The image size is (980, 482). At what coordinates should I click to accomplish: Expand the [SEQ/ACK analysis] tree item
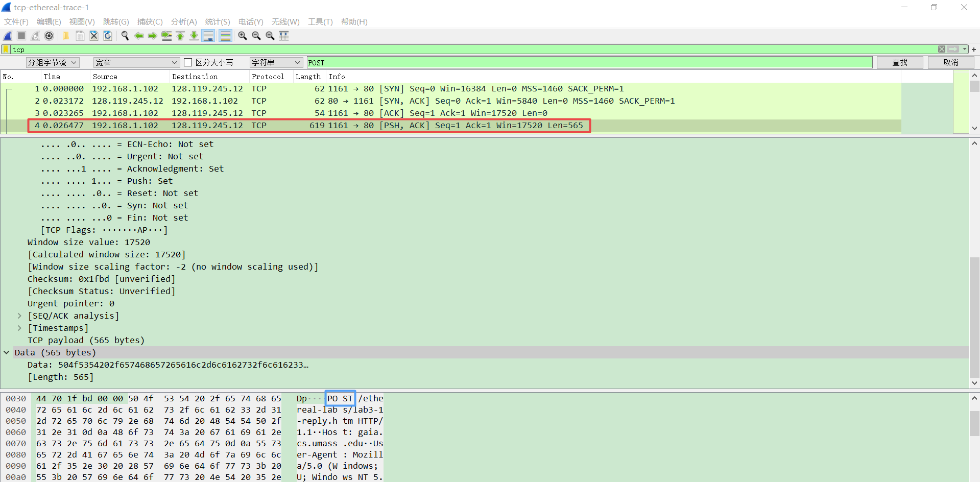(19, 316)
